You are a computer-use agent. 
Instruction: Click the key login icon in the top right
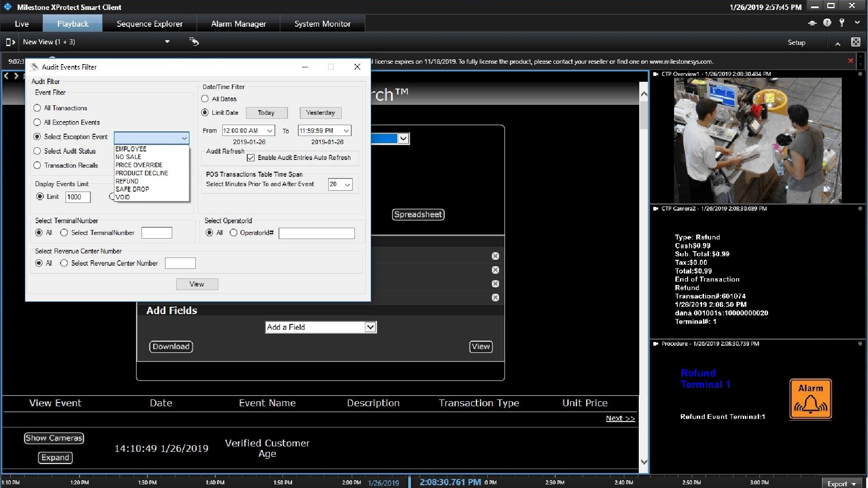pos(842,23)
